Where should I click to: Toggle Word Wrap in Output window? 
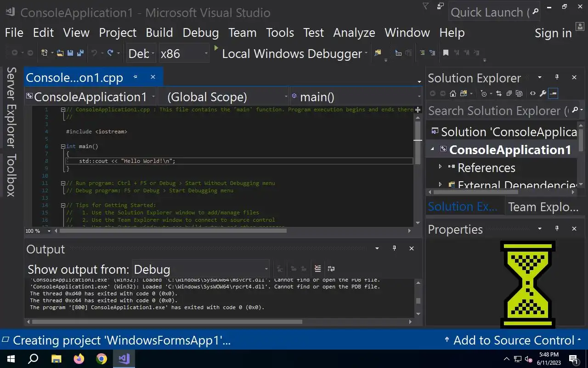pos(331,269)
